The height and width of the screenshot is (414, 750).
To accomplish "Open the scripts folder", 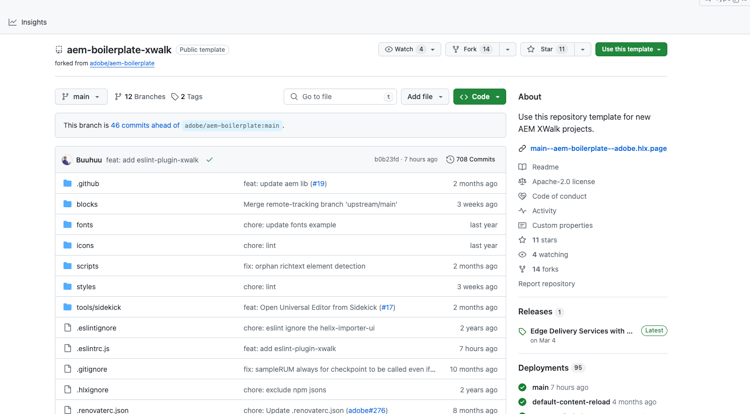I will (x=88, y=266).
